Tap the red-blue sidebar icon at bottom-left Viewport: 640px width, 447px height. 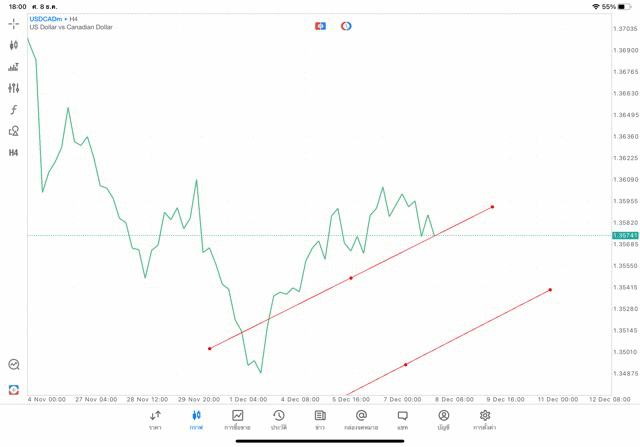click(14, 389)
